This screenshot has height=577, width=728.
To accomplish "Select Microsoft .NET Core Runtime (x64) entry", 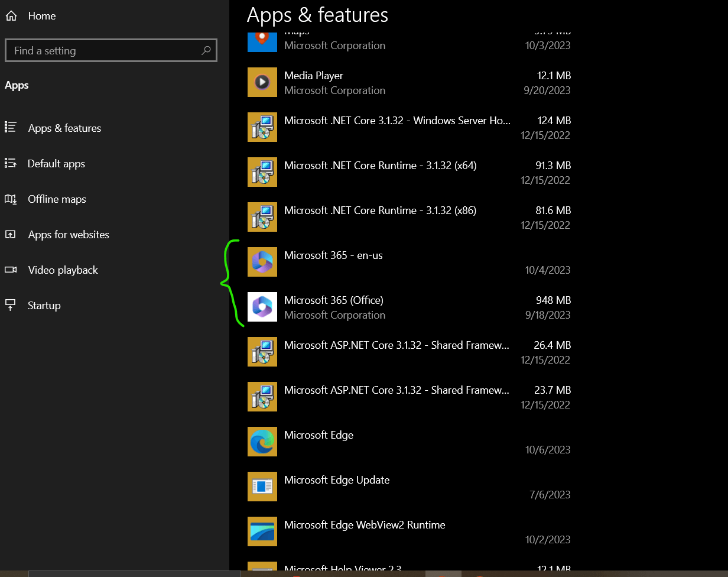I will (x=381, y=166).
